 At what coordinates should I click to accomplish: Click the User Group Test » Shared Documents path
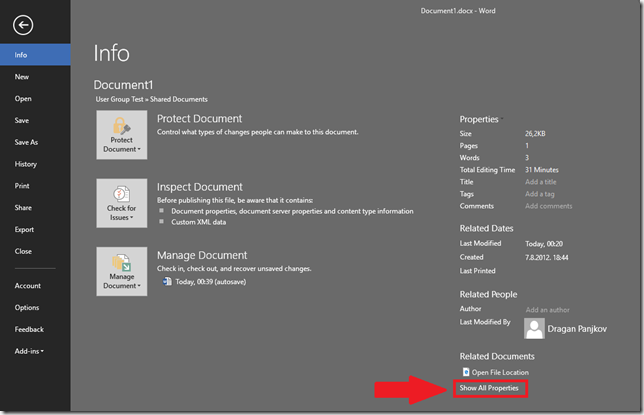[152, 99]
